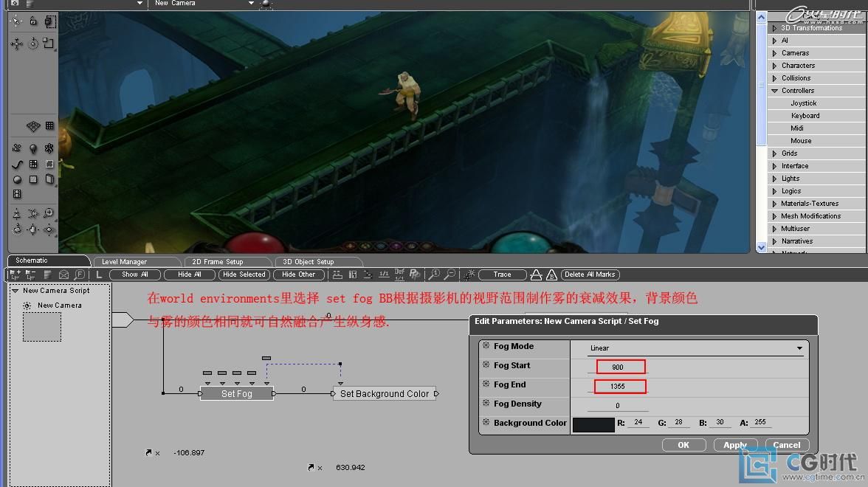Activate the move (translate) tool
The height and width of the screenshot is (487, 868).
[16, 44]
